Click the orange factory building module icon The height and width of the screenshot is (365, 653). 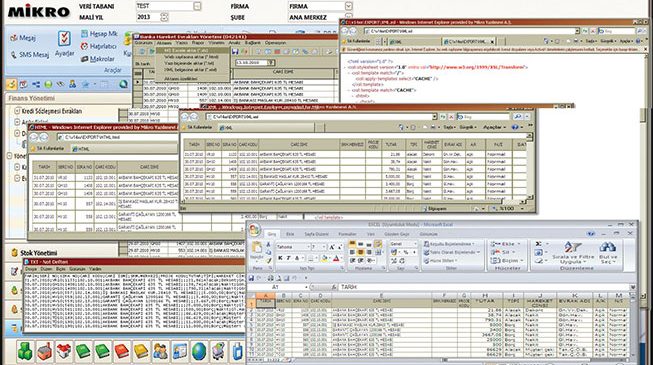click(44, 351)
